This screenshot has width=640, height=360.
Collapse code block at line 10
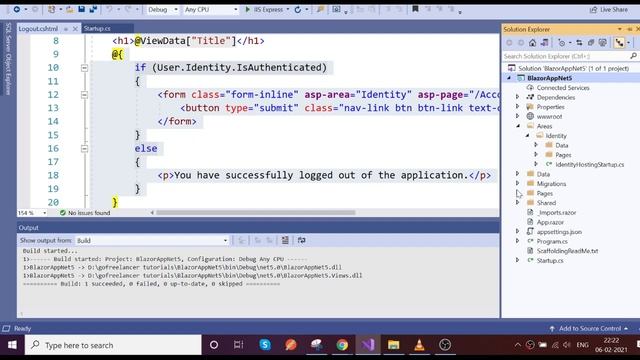pyautogui.click(x=84, y=68)
